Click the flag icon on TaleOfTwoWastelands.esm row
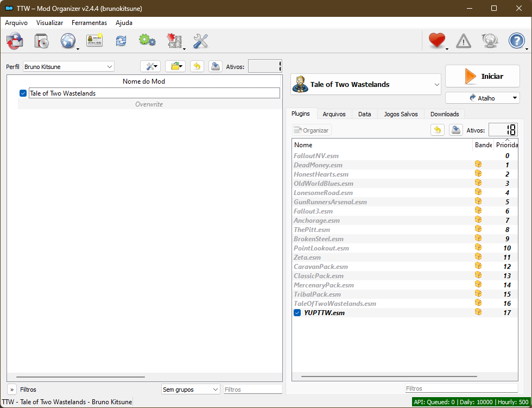 click(x=478, y=303)
